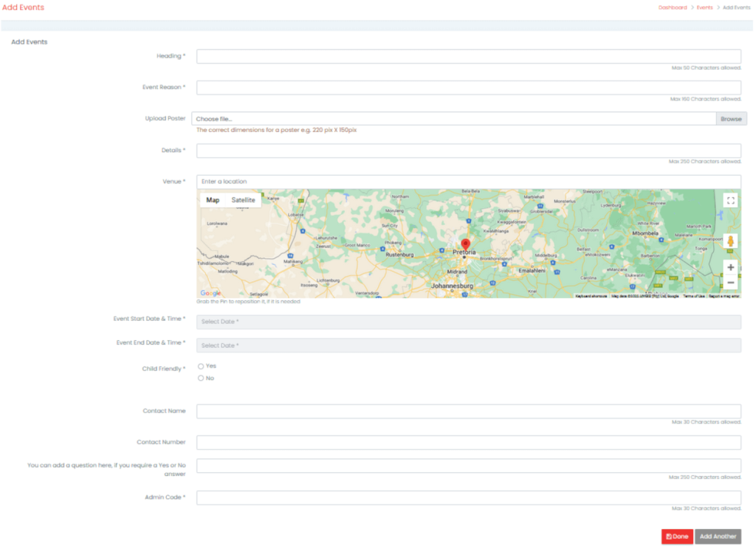Open the Event Start Date & Time picker

[468, 322]
